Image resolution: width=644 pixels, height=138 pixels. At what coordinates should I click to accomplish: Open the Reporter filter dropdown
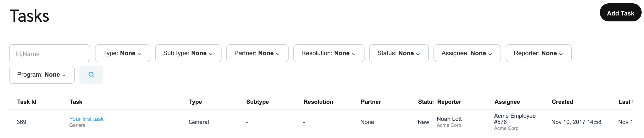(x=538, y=53)
